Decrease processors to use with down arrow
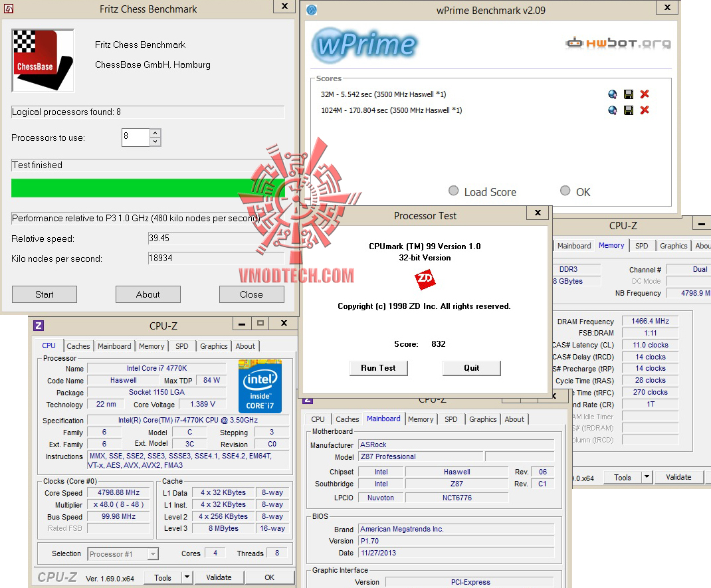Image resolution: width=711 pixels, height=588 pixels. click(155, 142)
